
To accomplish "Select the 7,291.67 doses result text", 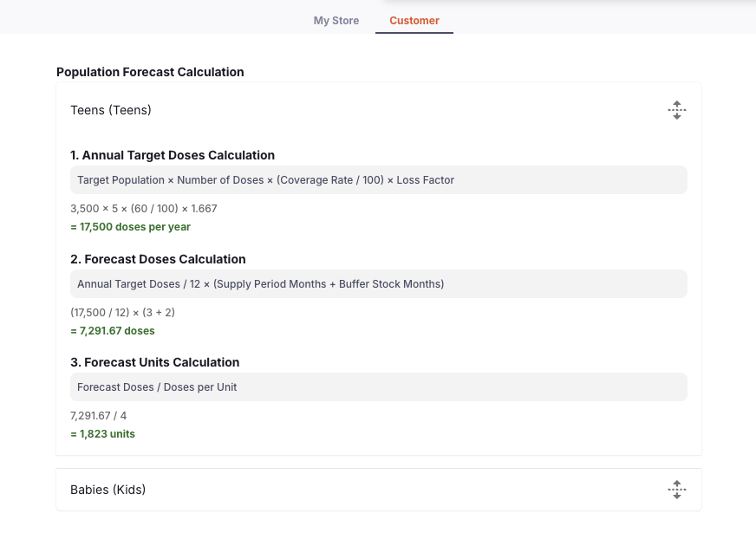I will [113, 330].
